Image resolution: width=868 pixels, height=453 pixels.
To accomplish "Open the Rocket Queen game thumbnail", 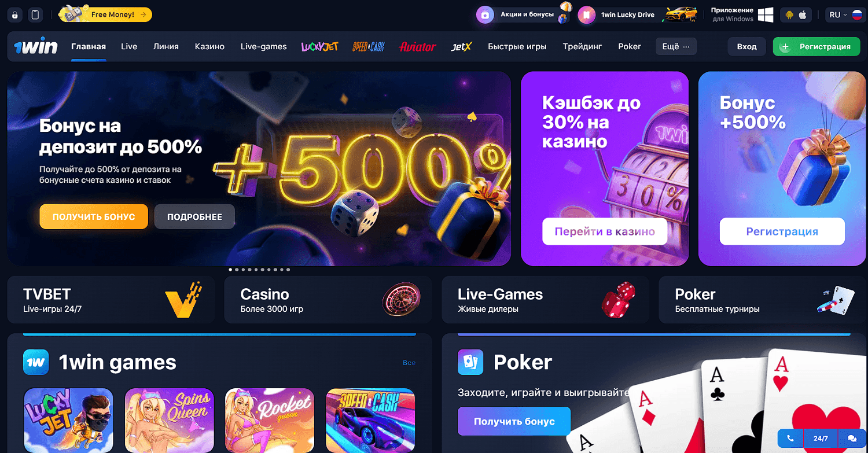I will pos(270,420).
